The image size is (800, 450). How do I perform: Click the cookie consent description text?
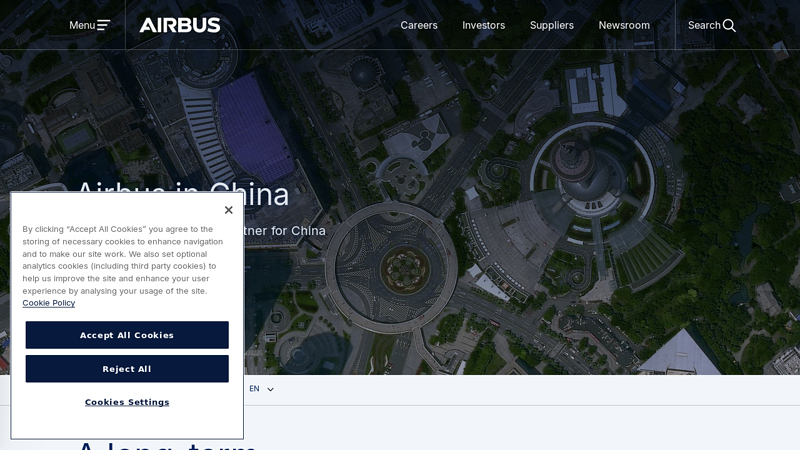[123, 260]
